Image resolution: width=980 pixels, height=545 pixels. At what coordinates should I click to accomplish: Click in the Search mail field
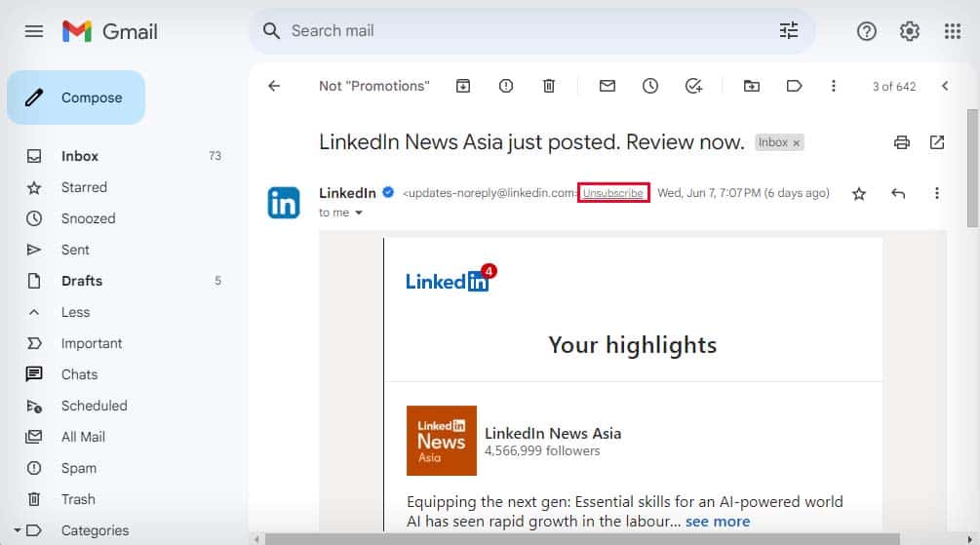click(531, 30)
